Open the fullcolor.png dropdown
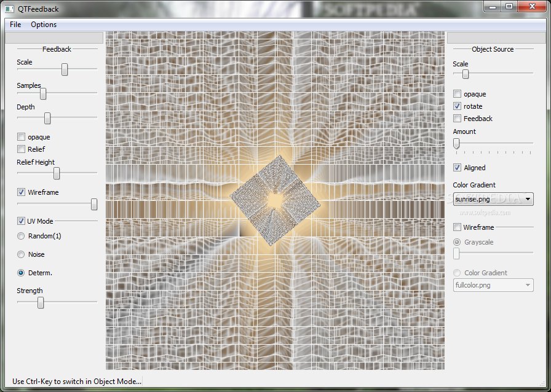Viewport: 551px width, 392px height. 493,285
